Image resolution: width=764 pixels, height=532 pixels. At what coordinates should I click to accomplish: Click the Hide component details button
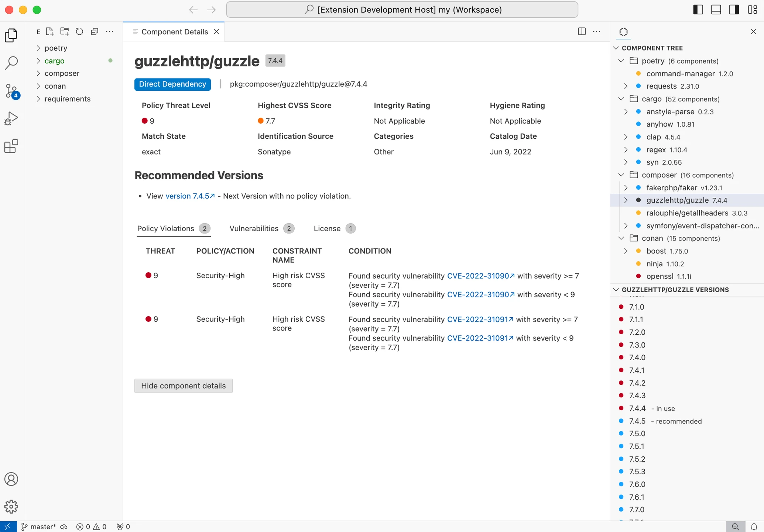[184, 385]
